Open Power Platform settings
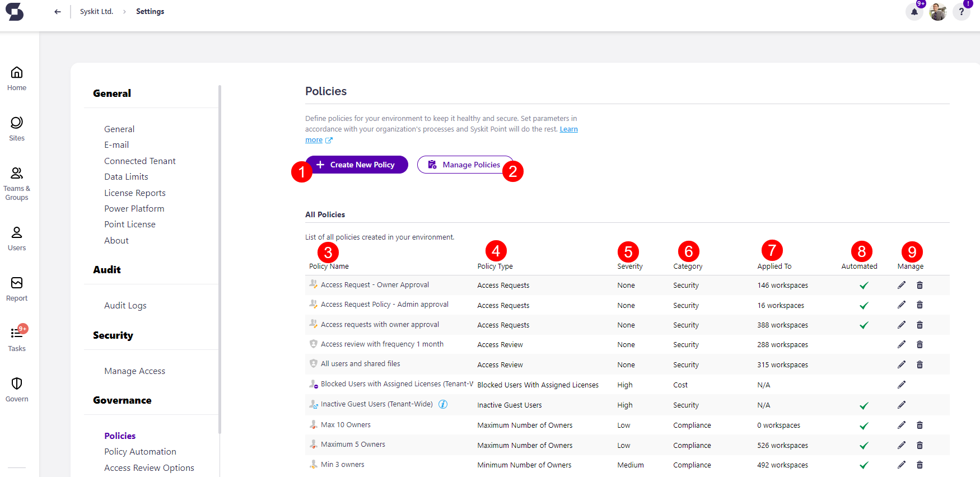This screenshot has width=980, height=477. coord(134,208)
